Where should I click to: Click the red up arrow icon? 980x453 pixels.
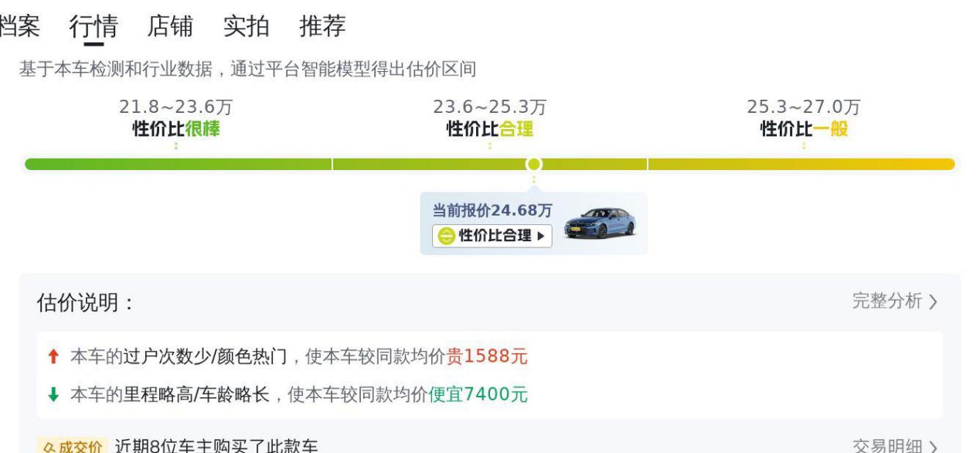click(x=53, y=356)
